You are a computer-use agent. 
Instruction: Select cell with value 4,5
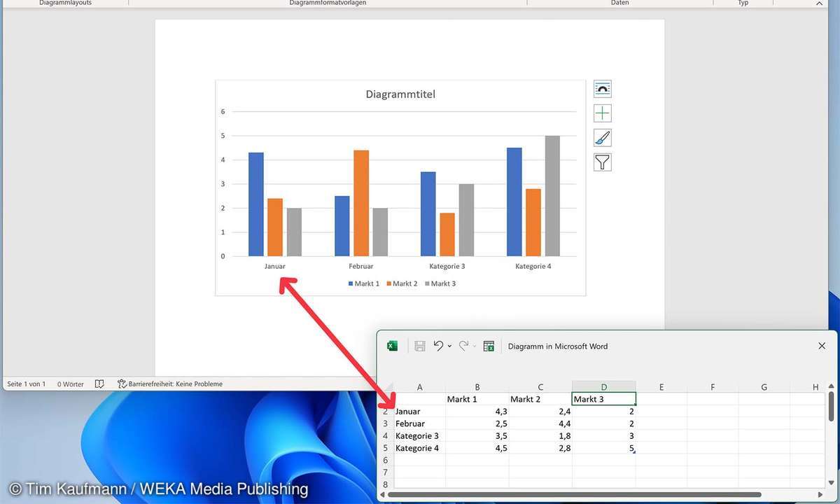477,448
